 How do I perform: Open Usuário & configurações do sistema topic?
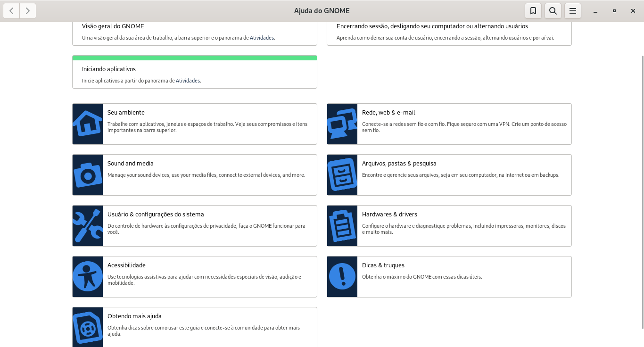(x=195, y=226)
